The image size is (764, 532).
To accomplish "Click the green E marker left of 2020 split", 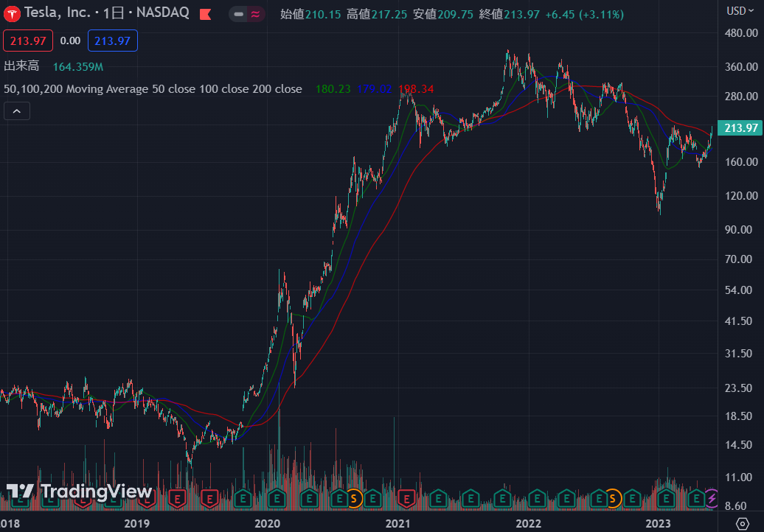I will tap(339, 498).
